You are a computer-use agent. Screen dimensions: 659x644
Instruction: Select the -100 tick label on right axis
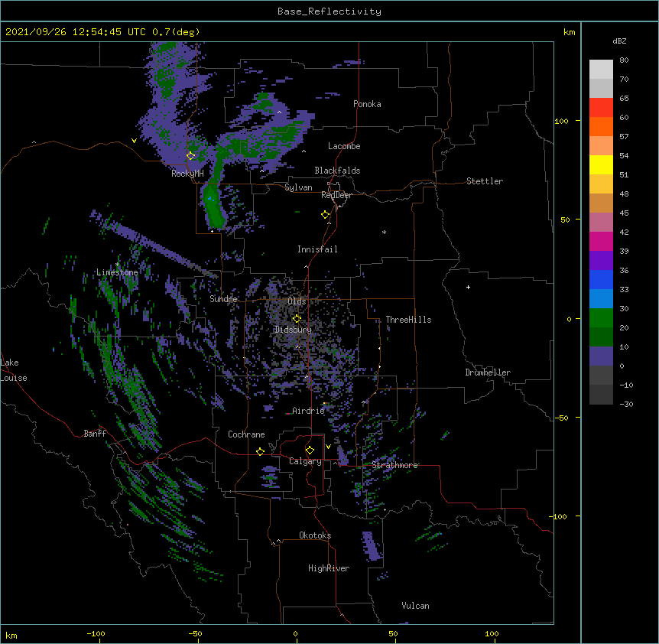pyautogui.click(x=558, y=516)
